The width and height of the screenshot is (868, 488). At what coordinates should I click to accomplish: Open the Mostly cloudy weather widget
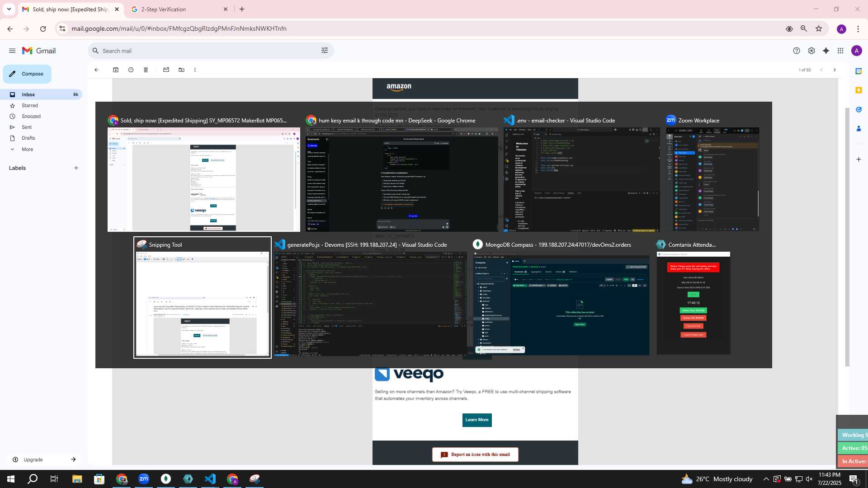tap(717, 479)
